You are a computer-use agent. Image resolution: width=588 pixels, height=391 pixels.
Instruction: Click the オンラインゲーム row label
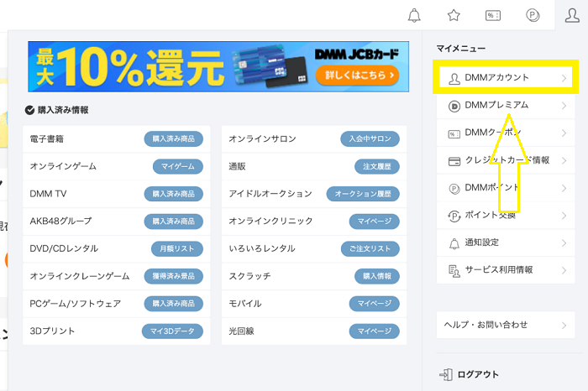[63, 166]
